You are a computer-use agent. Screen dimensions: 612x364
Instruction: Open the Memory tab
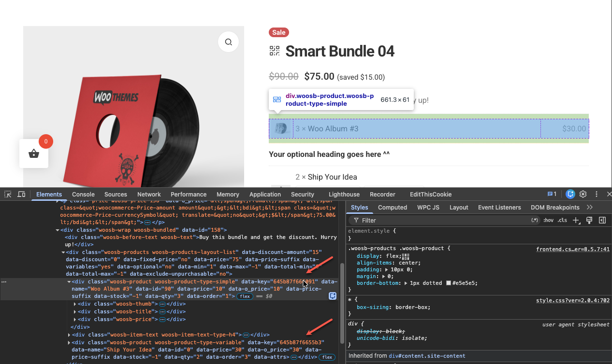[x=228, y=194]
